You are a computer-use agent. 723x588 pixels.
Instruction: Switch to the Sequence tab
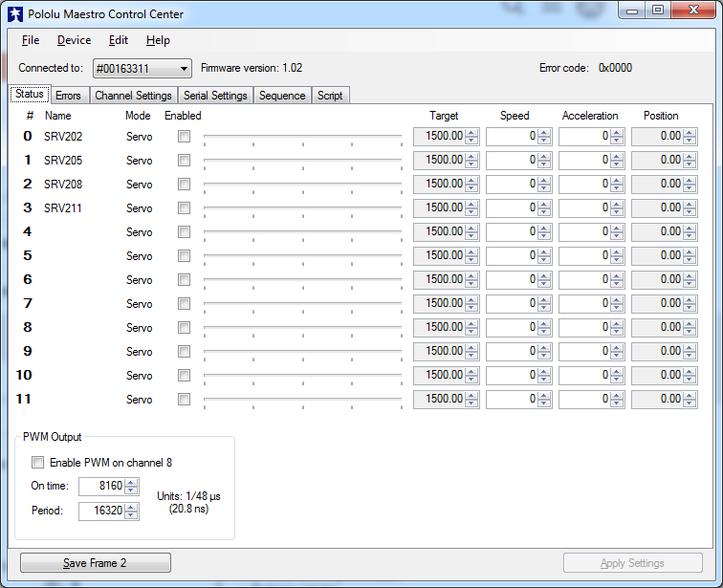pos(282,96)
